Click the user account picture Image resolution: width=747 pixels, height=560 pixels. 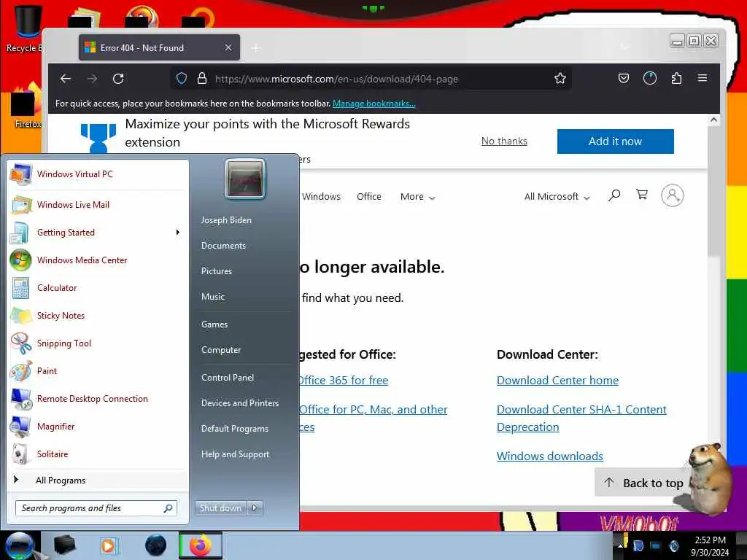click(245, 179)
